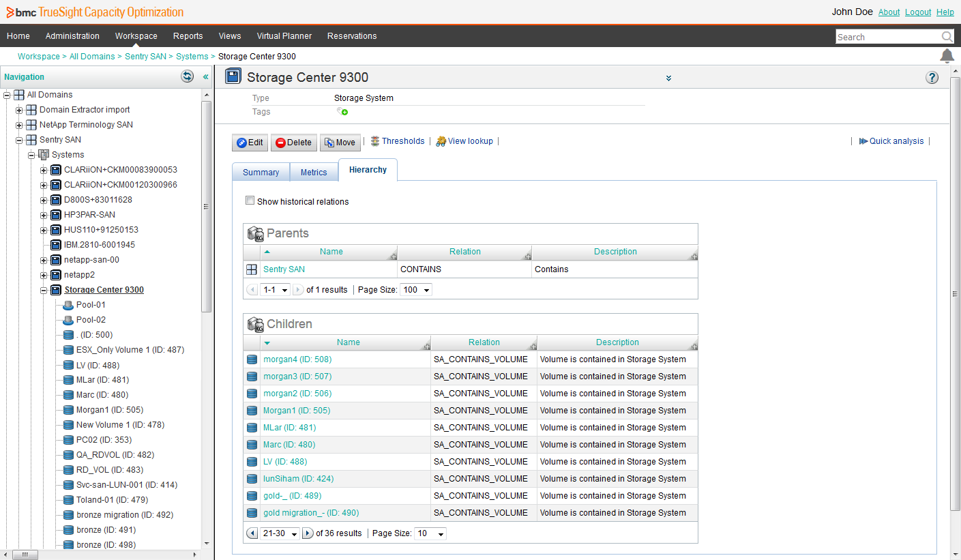This screenshot has height=560, width=961.
Task: Click the View lookup icon
Action: click(x=441, y=141)
